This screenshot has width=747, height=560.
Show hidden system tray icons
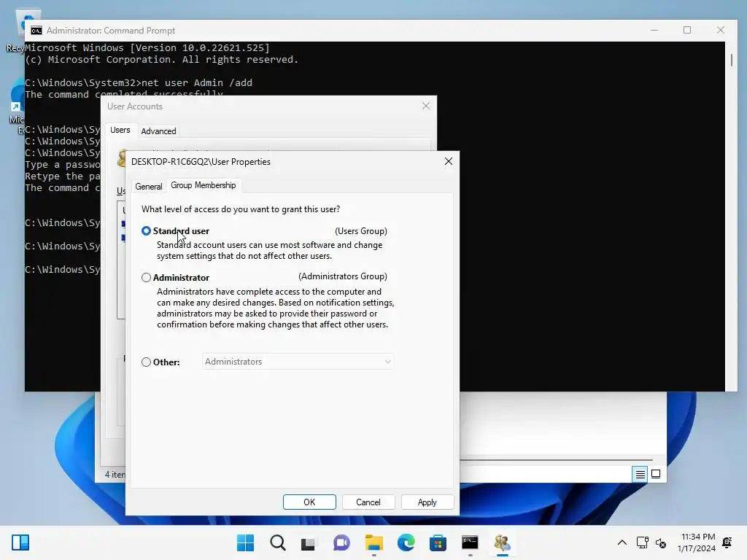622,542
